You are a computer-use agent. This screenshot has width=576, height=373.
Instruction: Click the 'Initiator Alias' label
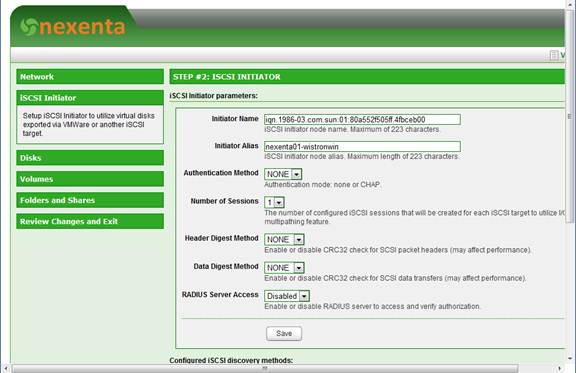click(x=237, y=146)
